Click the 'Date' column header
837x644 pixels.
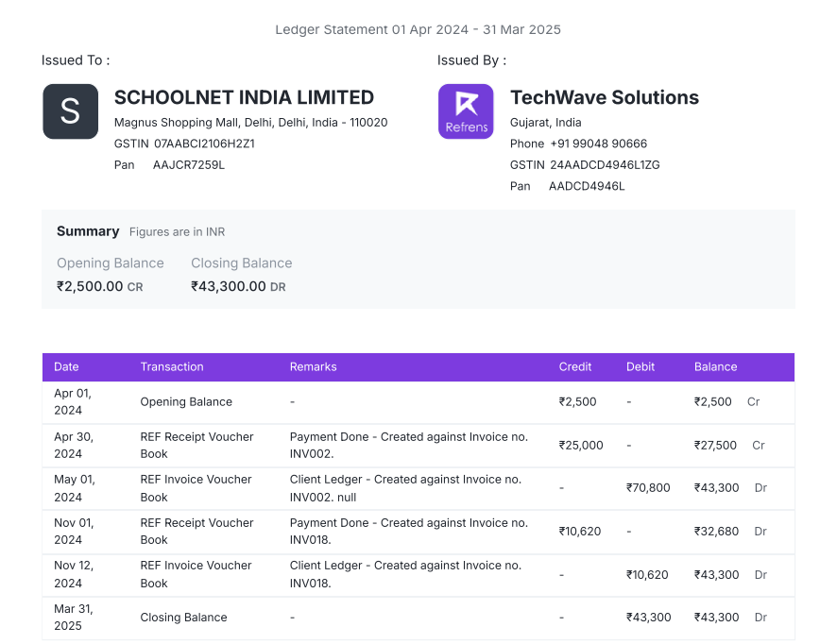tap(66, 367)
